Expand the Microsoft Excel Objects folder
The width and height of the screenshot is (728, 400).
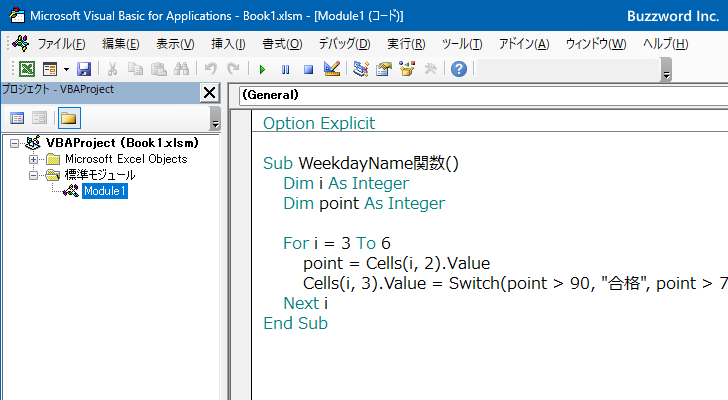click(33, 160)
